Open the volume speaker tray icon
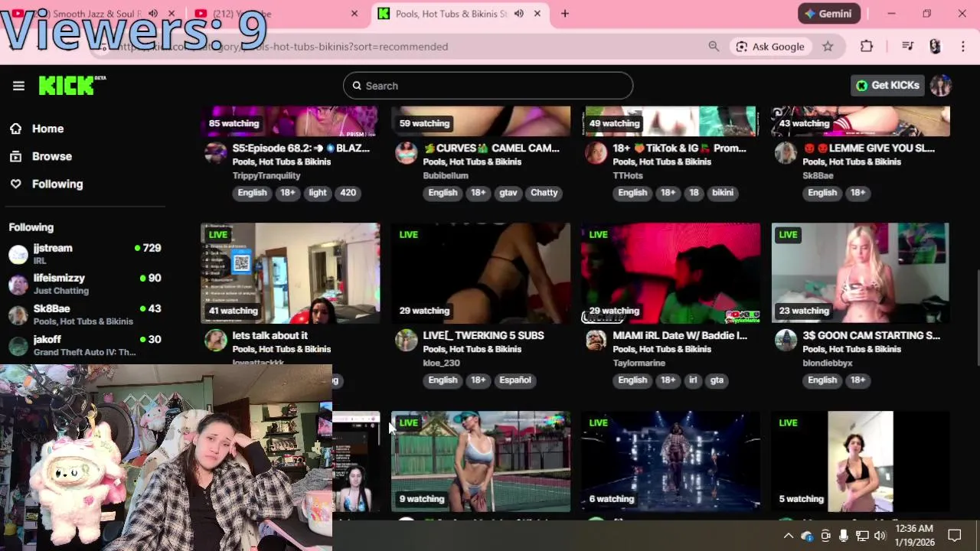This screenshot has width=980, height=551. click(x=880, y=536)
